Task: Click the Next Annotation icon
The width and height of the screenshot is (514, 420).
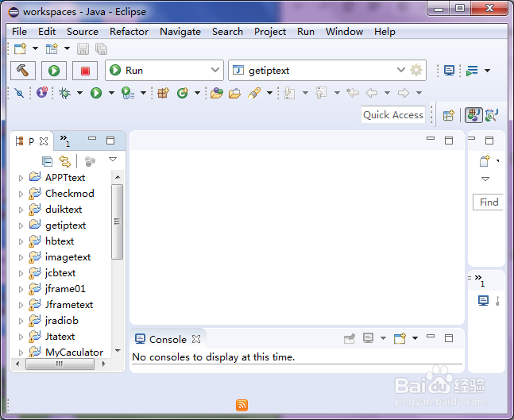Action: pos(289,93)
